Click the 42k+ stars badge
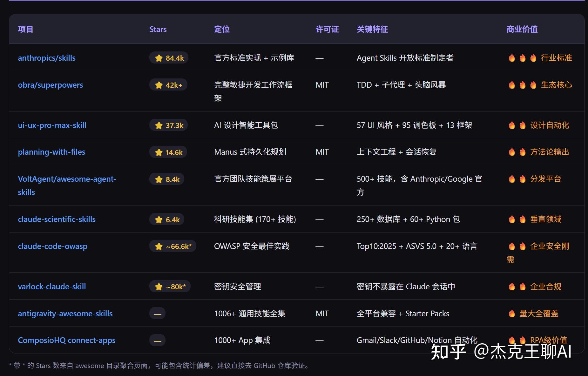The width and height of the screenshot is (588, 376). click(x=168, y=85)
